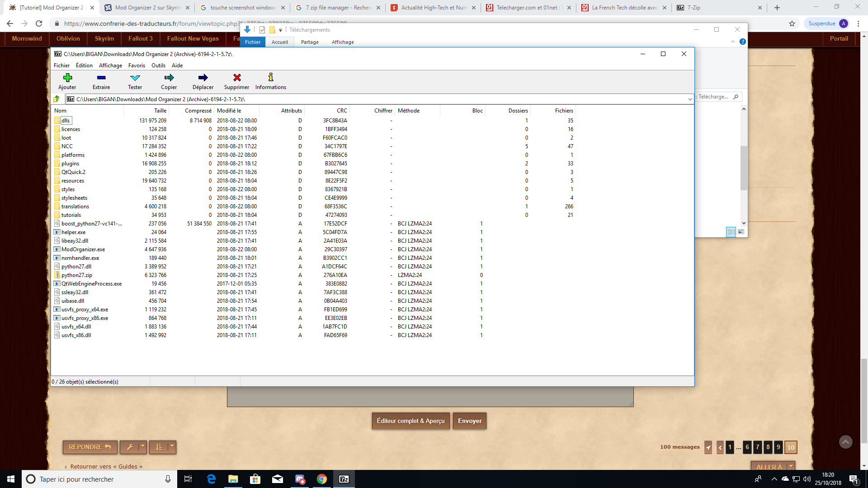The width and height of the screenshot is (868, 488).
Task: Open the sort options dropdown arrow
Action: coord(172,447)
